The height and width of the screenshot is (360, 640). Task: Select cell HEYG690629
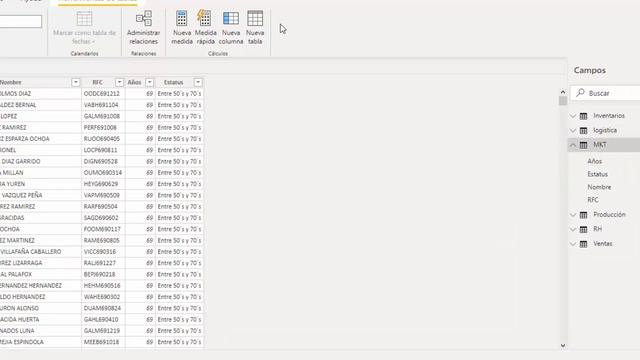coord(103,184)
